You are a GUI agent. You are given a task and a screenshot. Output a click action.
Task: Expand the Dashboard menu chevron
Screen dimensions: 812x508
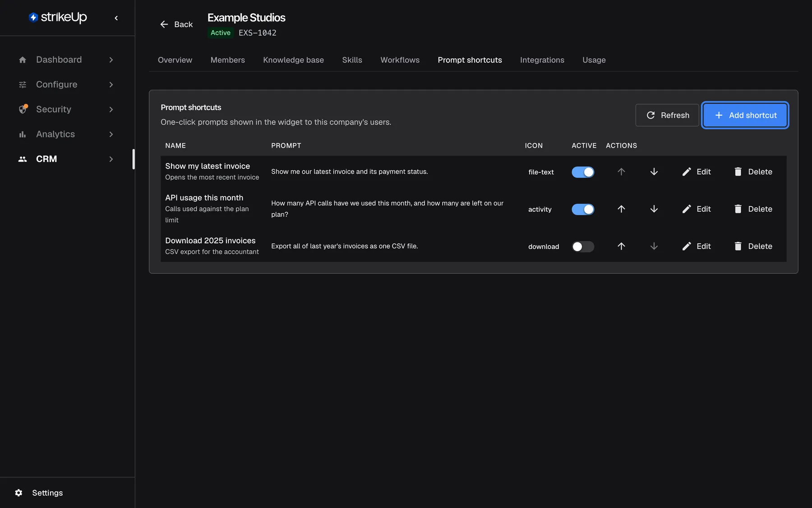pos(111,60)
